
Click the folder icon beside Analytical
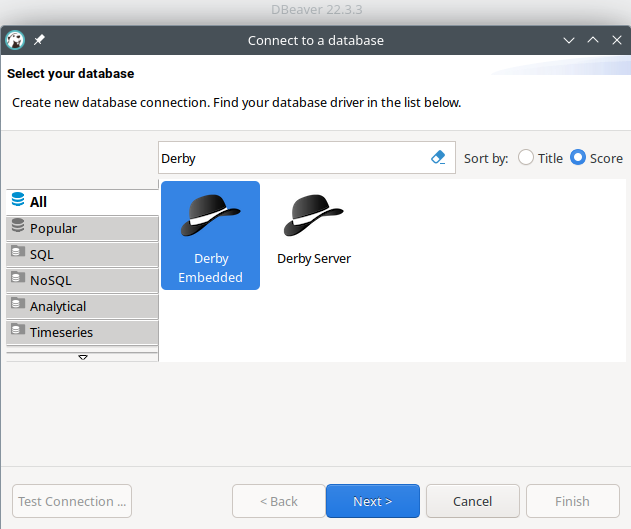coord(18,304)
